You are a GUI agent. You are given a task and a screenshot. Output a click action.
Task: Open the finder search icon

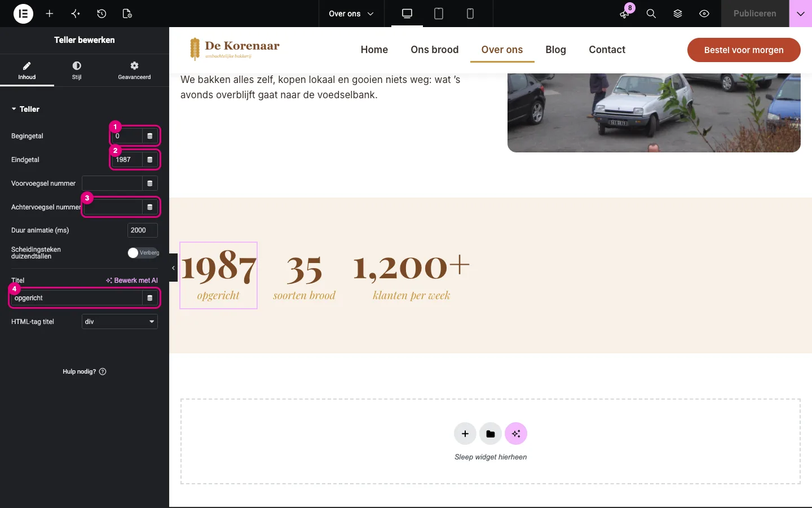(651, 14)
